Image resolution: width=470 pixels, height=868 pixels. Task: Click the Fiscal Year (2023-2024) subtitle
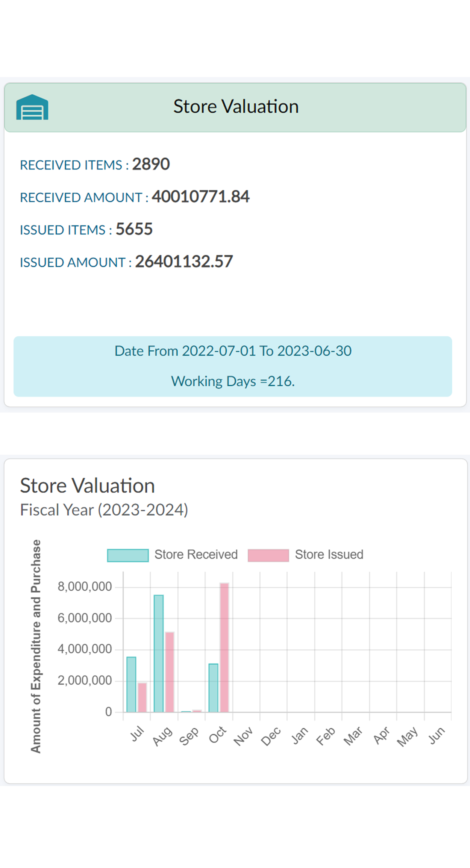coord(104,510)
